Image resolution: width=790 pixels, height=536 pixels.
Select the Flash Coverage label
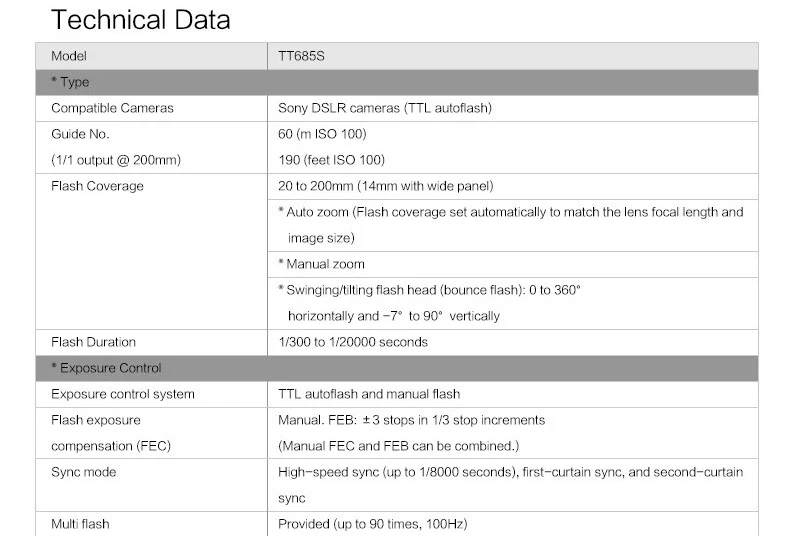point(97,186)
